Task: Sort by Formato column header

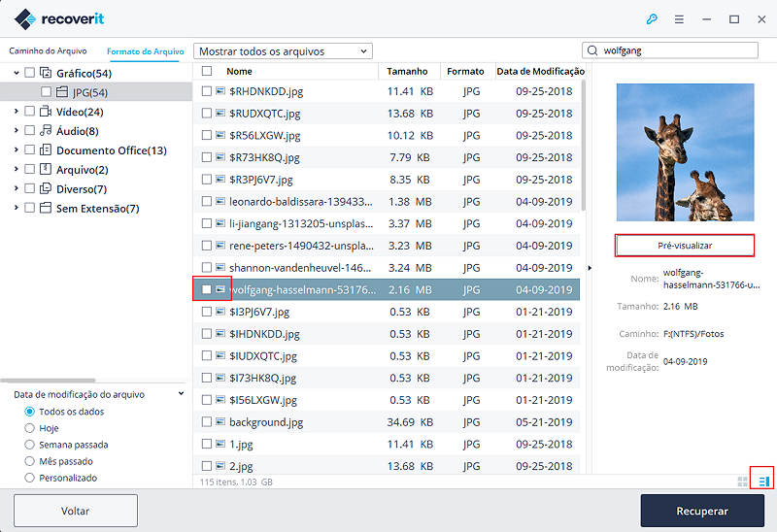Action: (465, 71)
